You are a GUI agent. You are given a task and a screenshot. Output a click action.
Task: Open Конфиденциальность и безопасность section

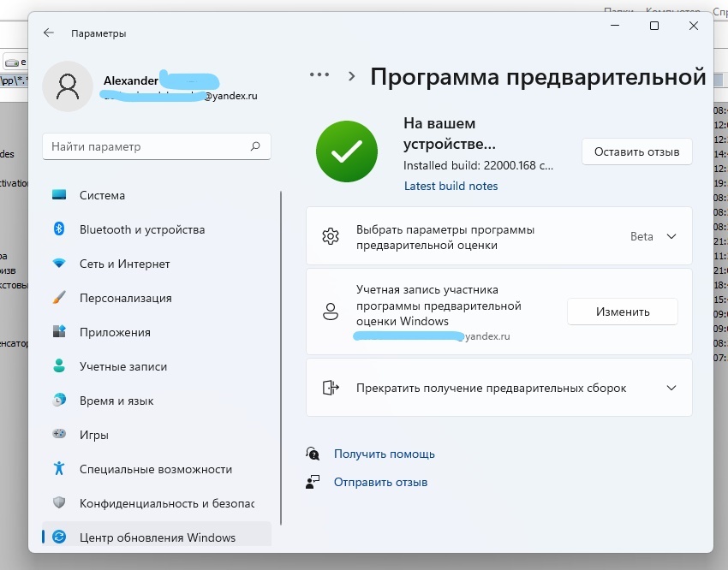[157, 504]
